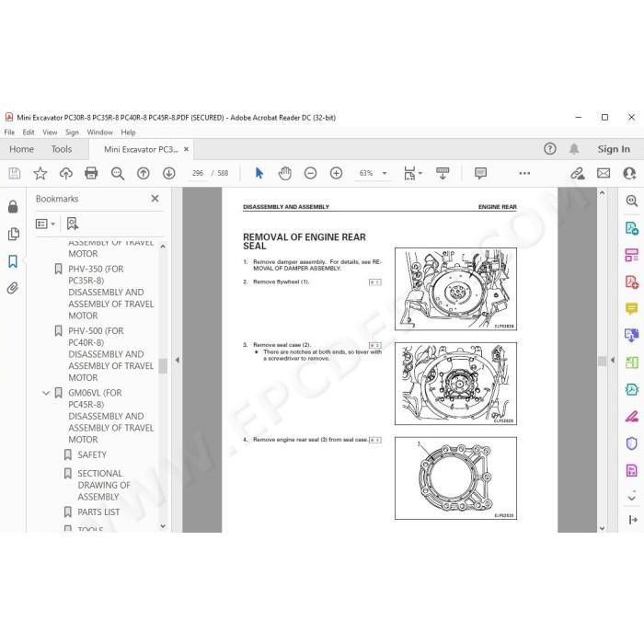Image resolution: width=644 pixels, height=644 pixels.
Task: Open Export PDF tool in right pane
Action: [x=631, y=227]
